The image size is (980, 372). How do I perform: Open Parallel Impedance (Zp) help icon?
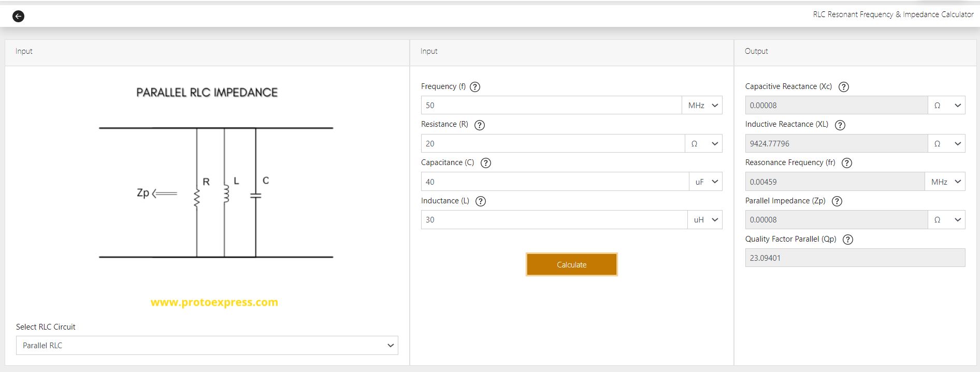coord(837,201)
